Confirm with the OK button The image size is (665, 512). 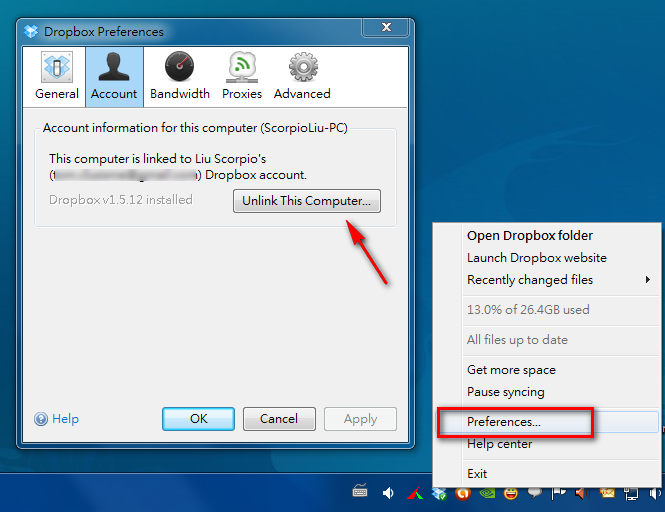198,419
